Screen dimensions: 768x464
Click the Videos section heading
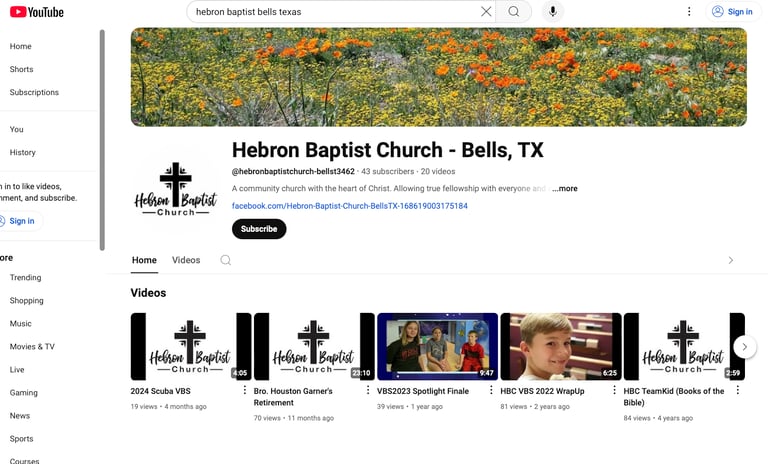(148, 293)
